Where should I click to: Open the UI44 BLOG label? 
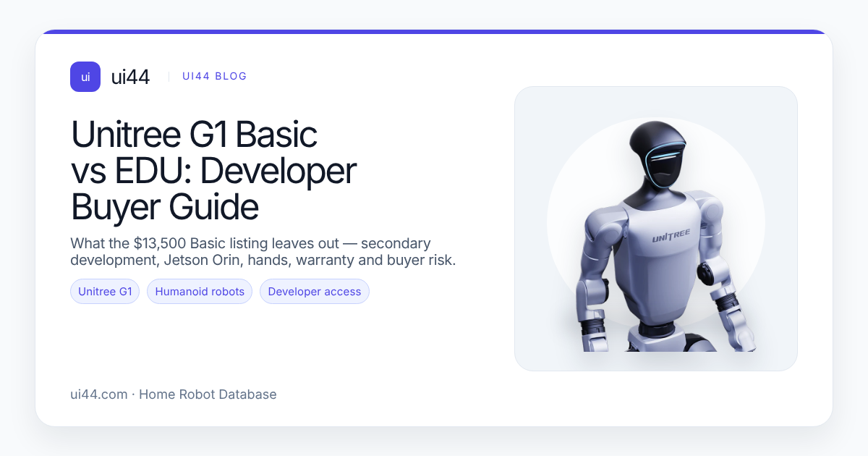215,76
